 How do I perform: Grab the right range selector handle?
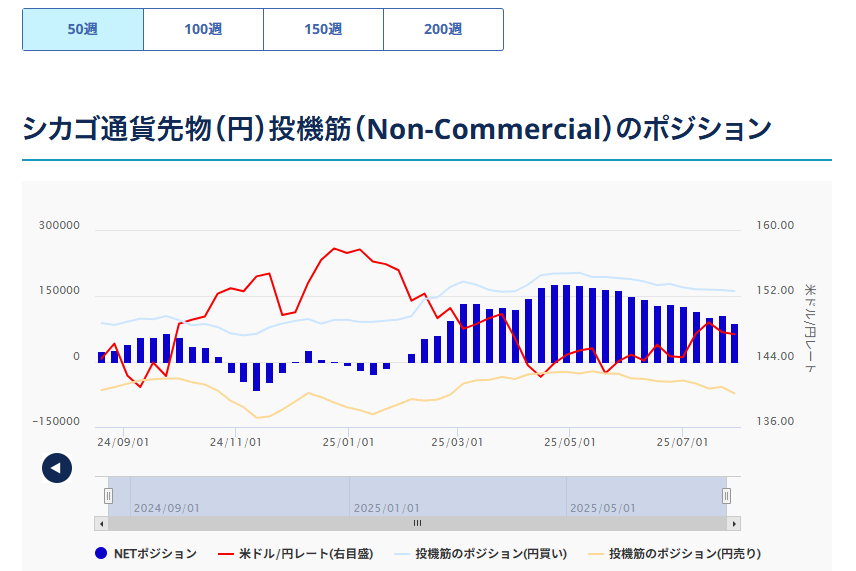click(x=726, y=496)
